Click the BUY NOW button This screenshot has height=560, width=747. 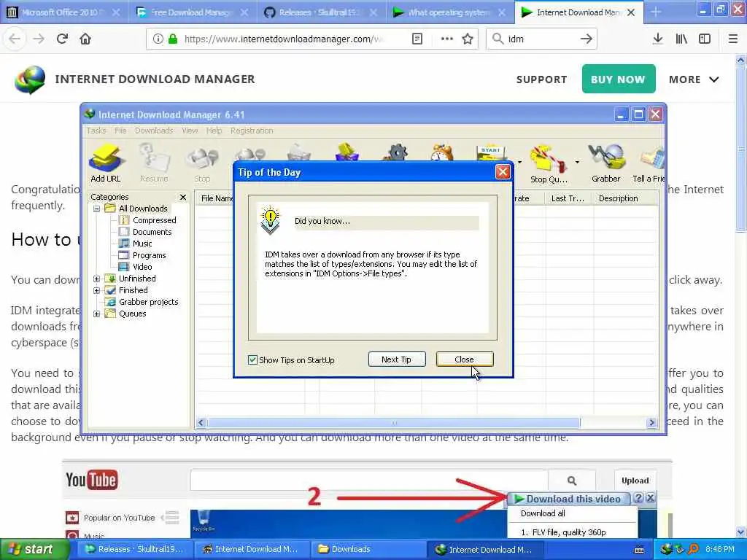(619, 79)
